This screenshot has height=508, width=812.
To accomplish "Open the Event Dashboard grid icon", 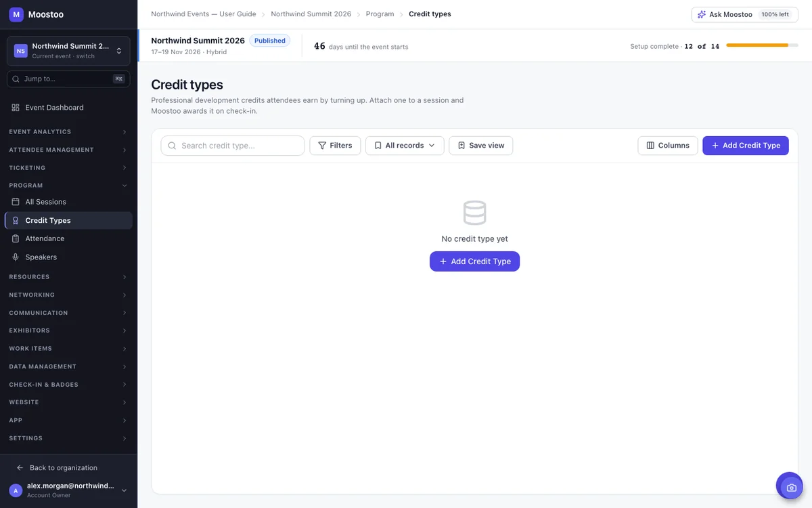I will (x=16, y=108).
